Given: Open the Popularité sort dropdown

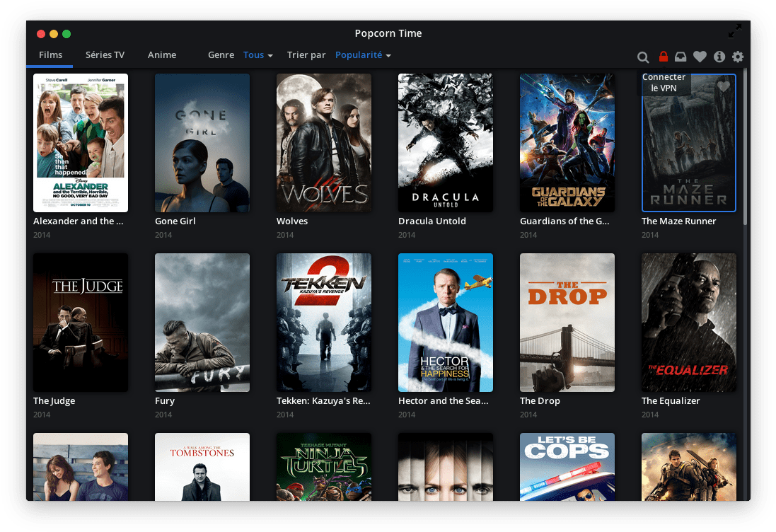Looking at the screenshot, I should pos(362,54).
